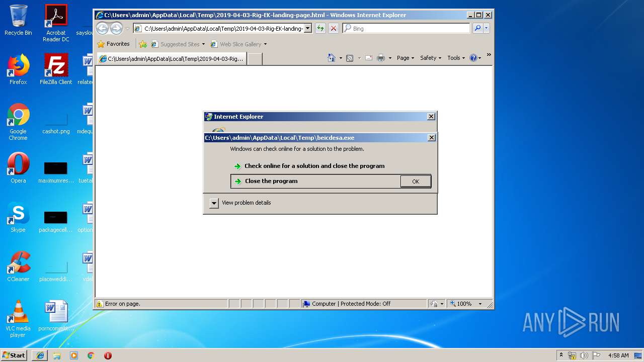Click the IE Back navigation button
This screenshot has height=362, width=644.
[x=102, y=28]
